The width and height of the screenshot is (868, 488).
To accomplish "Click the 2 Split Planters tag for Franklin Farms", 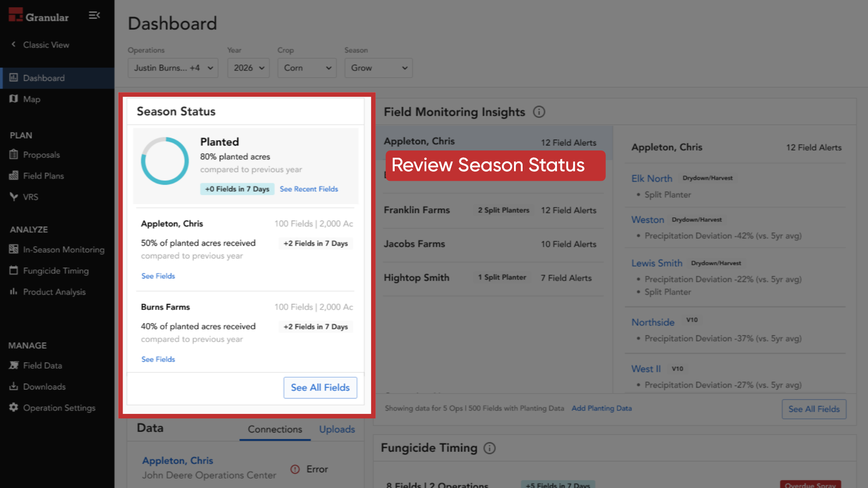I will (504, 210).
